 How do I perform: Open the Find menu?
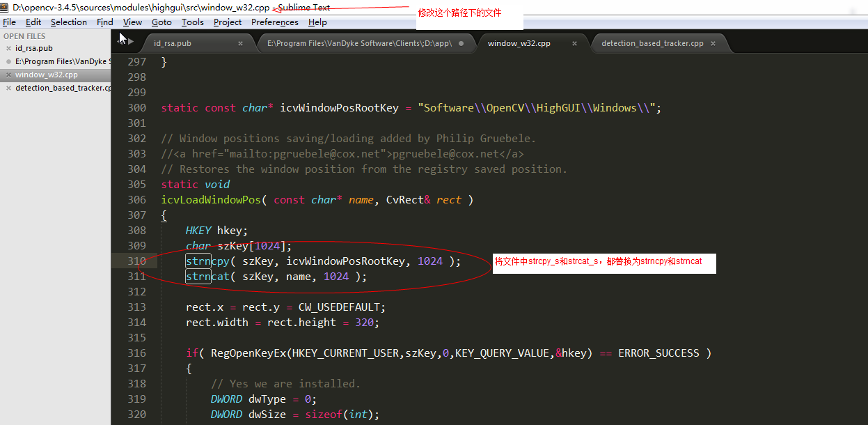click(x=104, y=22)
